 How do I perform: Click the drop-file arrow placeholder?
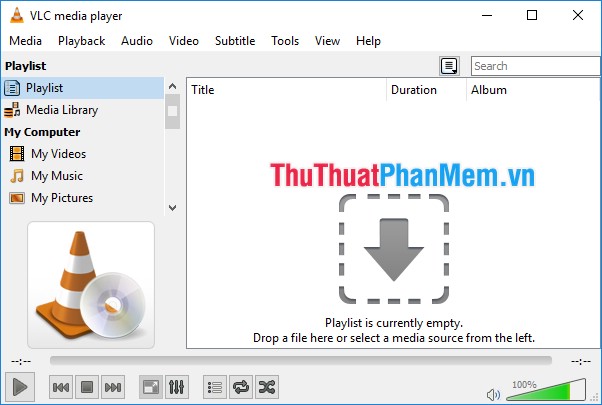(x=394, y=249)
